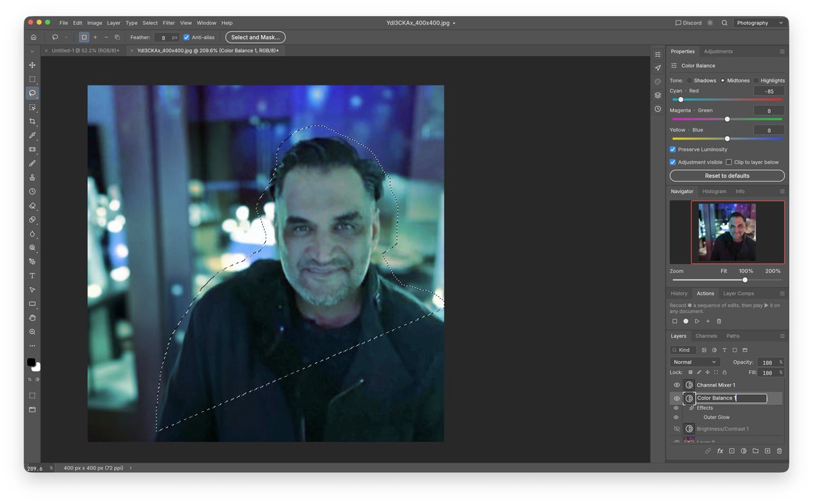Open the Layers panel menu
813x504 pixels.
(x=782, y=336)
